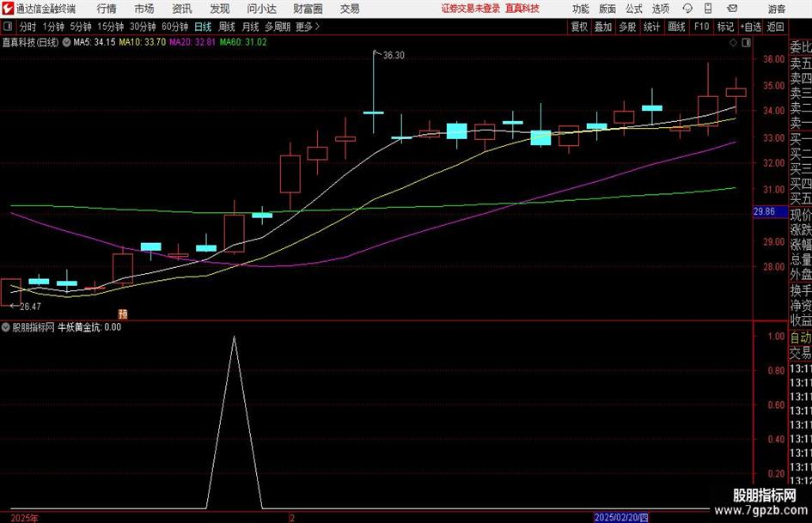Click the 外盘 row in quote panel
The image size is (812, 523).
[x=801, y=275]
